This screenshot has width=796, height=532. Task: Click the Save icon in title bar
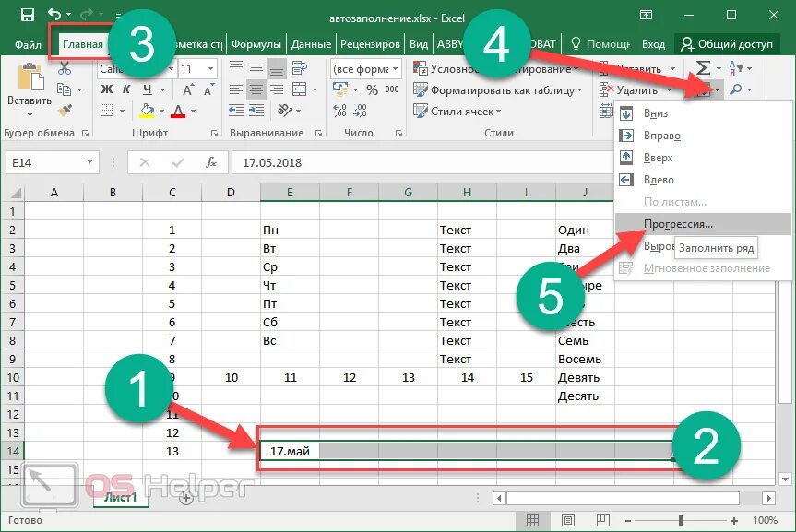point(27,15)
